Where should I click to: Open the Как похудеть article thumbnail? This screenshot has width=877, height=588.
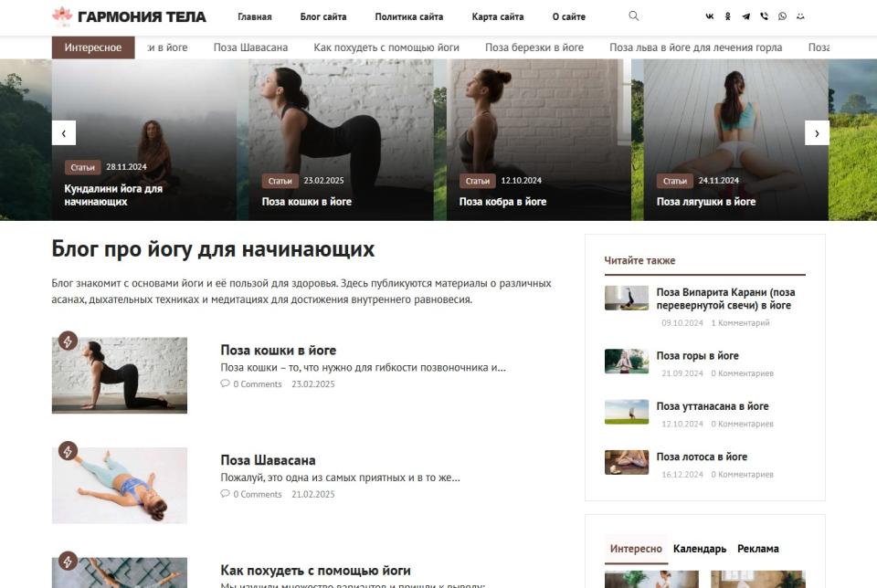pos(120,572)
